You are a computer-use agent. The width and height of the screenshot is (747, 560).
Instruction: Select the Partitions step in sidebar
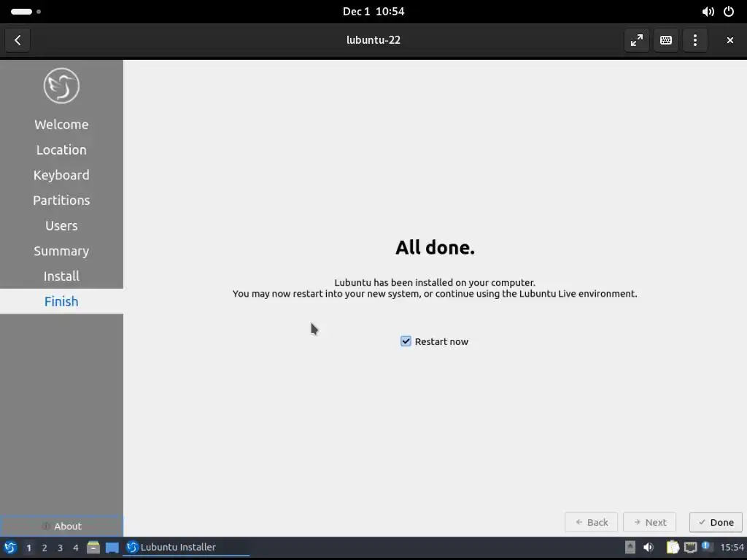(61, 200)
